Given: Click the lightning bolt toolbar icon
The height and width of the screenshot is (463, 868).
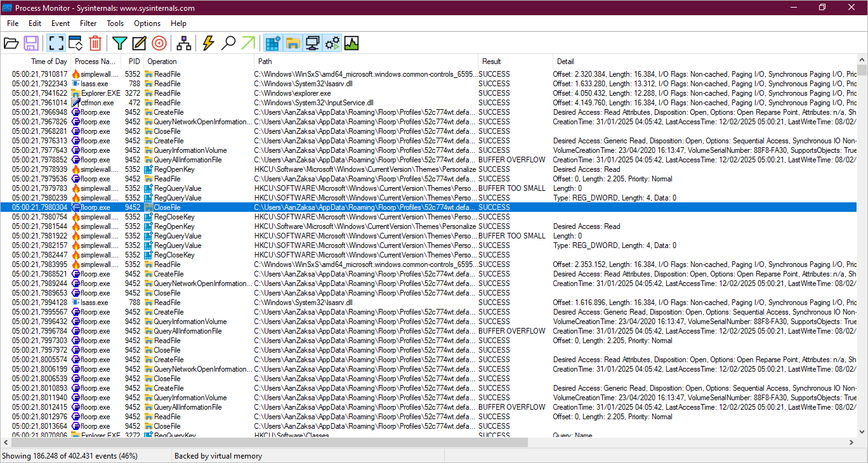Looking at the screenshot, I should click(208, 43).
